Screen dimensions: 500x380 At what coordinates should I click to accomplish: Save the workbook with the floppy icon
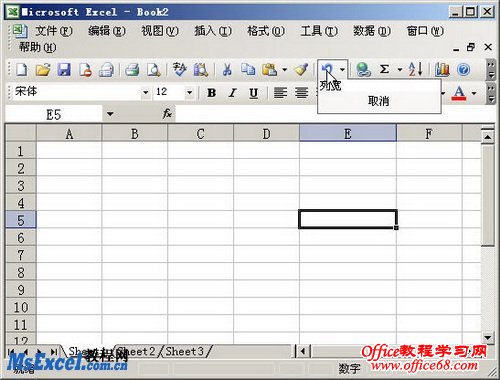click(64, 70)
